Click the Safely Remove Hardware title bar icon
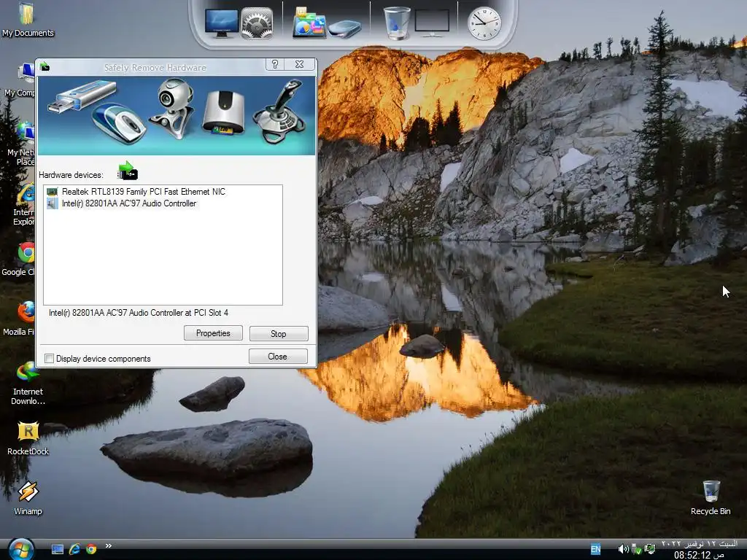This screenshot has width=747, height=560. click(44, 66)
